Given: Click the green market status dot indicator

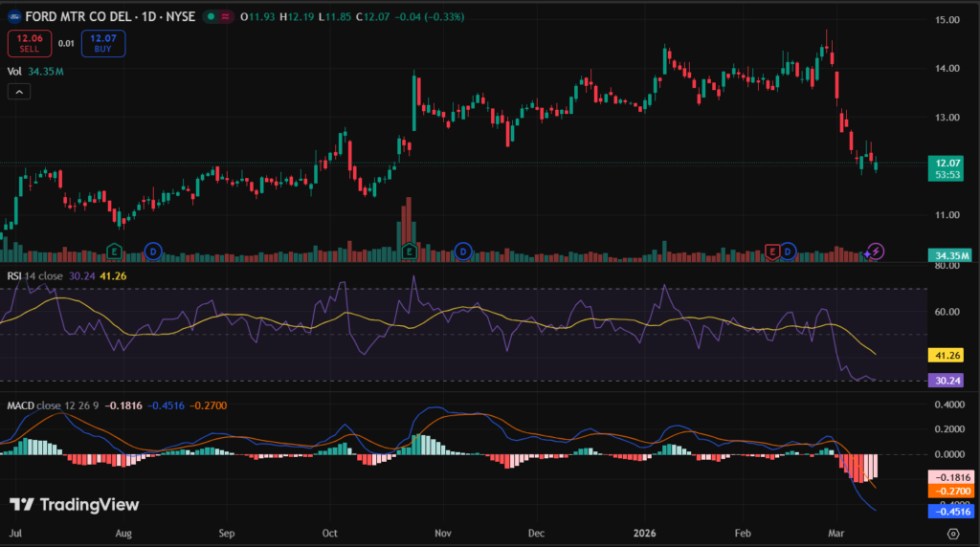Looking at the screenshot, I should (209, 16).
